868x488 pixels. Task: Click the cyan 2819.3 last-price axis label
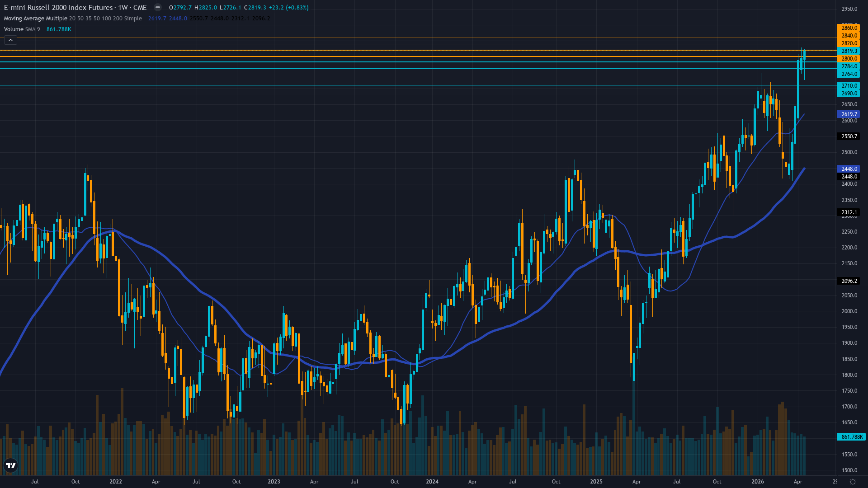[849, 51]
